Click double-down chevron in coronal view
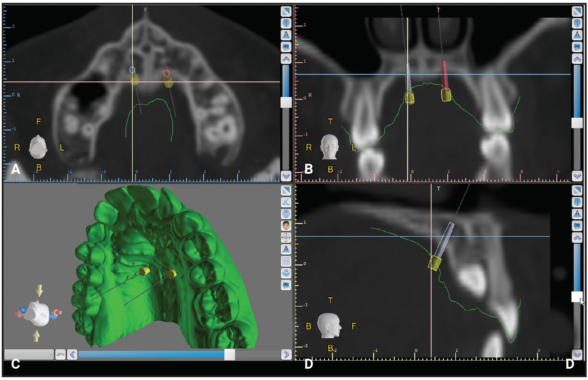588x380 pixels. [577, 176]
